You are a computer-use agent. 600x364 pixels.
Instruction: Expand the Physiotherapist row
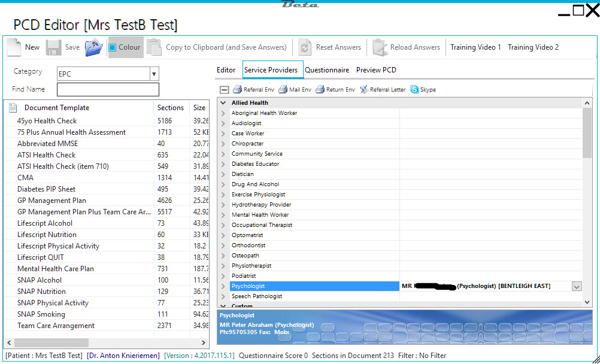(x=223, y=266)
